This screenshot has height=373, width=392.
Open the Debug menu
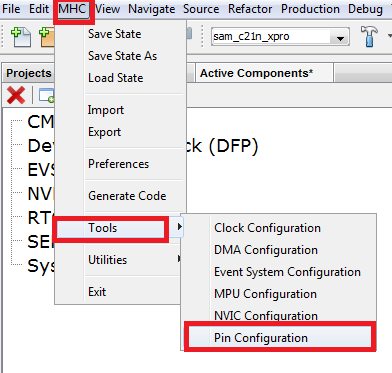click(365, 9)
